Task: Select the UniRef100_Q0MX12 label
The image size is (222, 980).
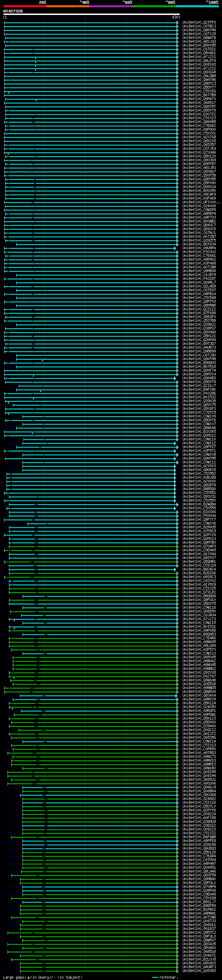Action: click(199, 436)
